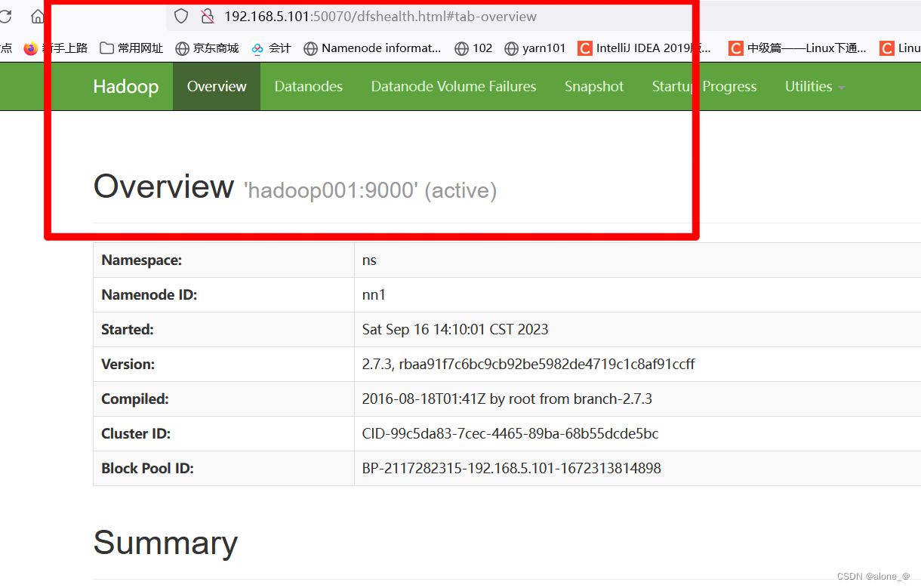The image size is (921, 588).
Task: Click the Sat Sep 16 14:10:01 CST 2023 value
Action: 455,330
